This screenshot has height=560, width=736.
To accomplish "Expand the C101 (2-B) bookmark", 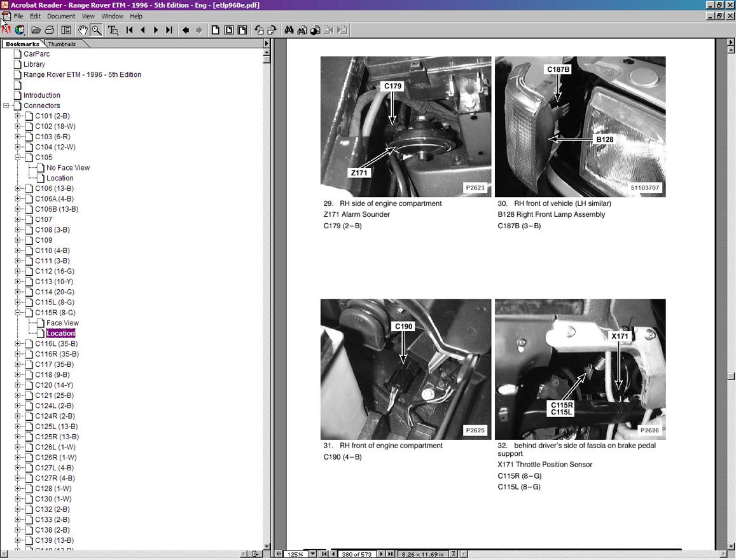I will (18, 116).
